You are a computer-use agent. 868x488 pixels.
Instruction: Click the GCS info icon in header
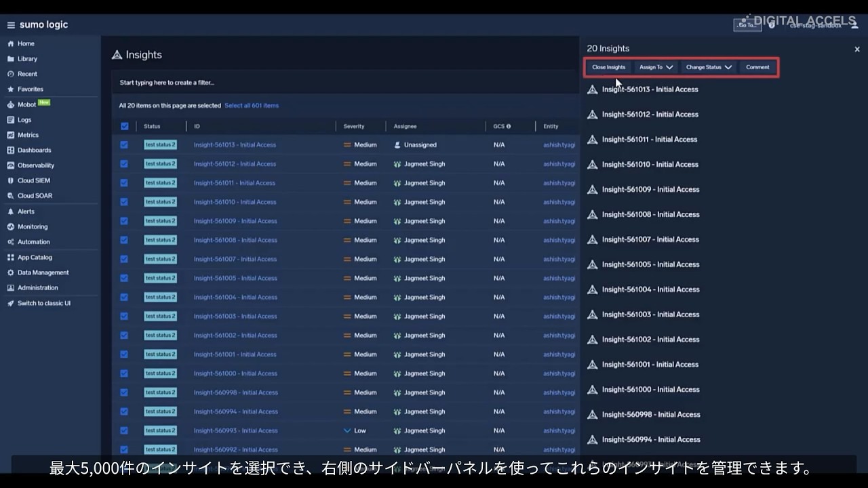509,126
